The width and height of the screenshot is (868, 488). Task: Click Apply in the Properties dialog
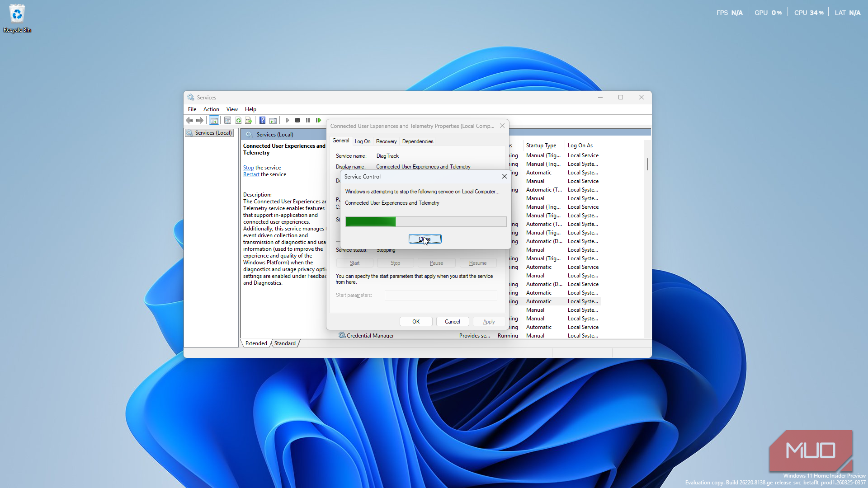tap(489, 322)
